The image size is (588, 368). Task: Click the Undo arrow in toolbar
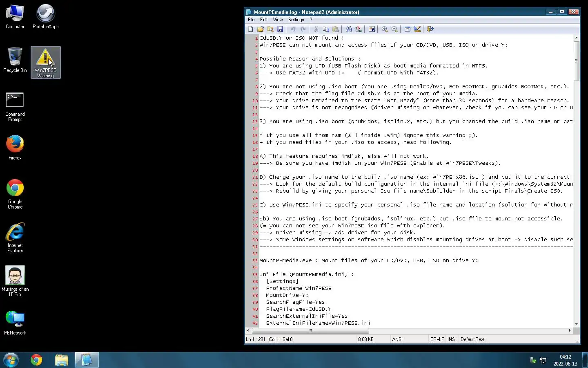point(293,29)
